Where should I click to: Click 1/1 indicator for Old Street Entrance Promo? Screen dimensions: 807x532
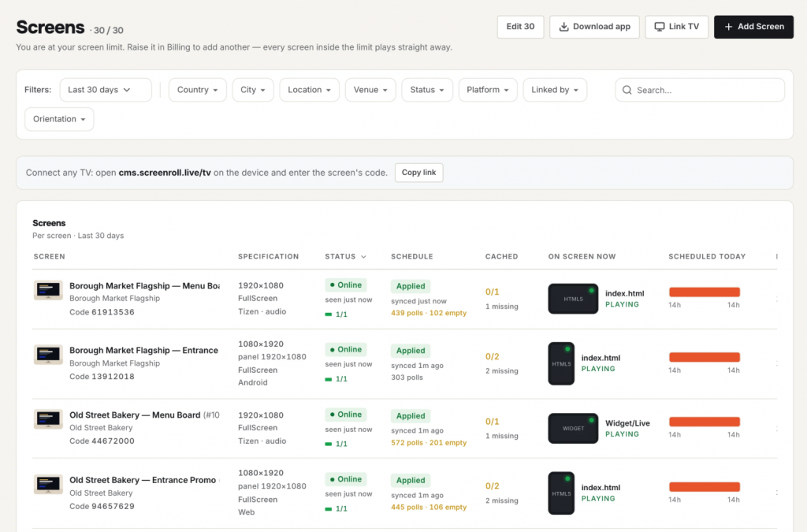click(336, 509)
